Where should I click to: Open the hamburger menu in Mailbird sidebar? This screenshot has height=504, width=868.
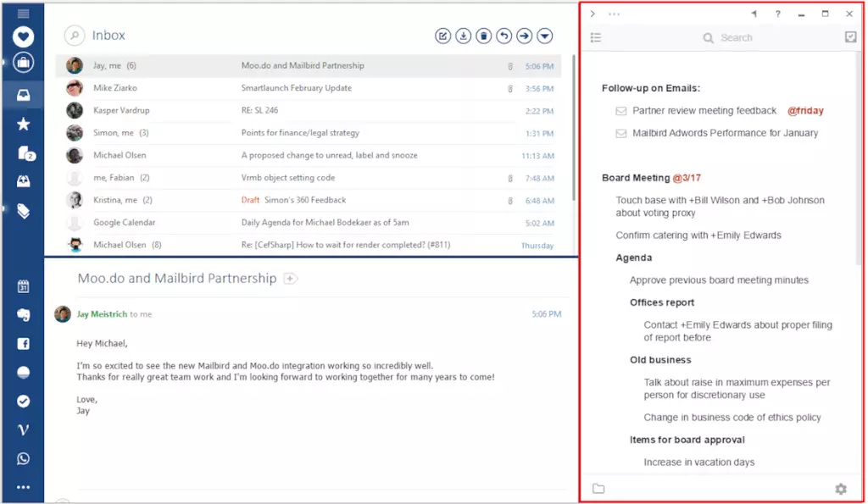click(x=23, y=14)
